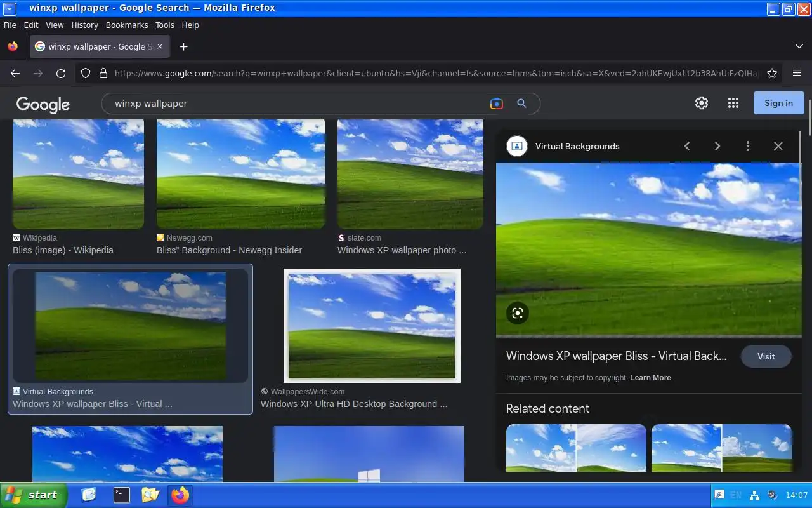Search inside image with lens icon
Screen dimensions: 812x508
(518, 313)
